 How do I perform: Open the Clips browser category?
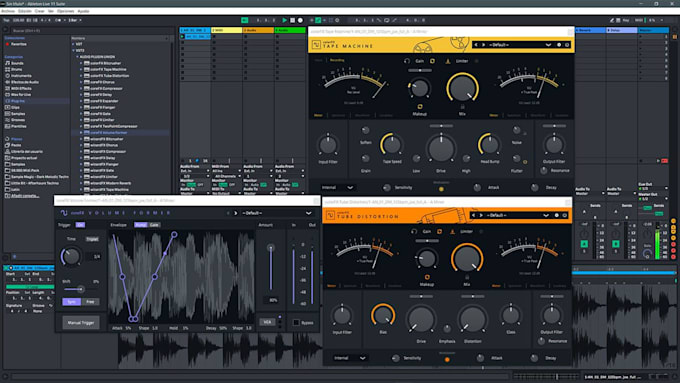[x=12, y=107]
